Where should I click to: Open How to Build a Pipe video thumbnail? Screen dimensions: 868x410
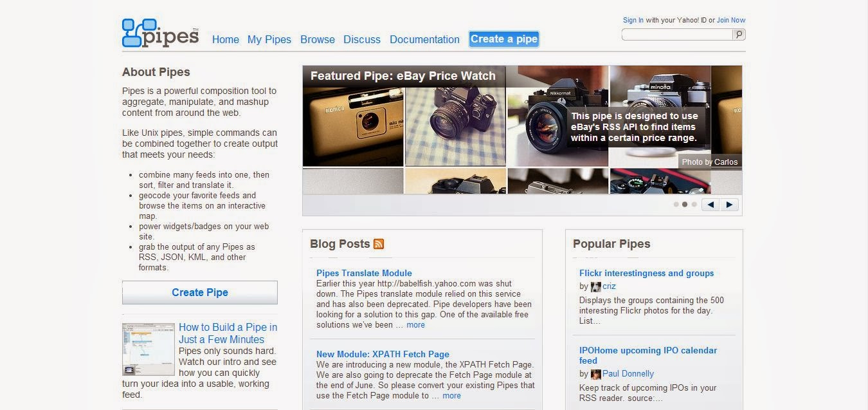pos(149,349)
